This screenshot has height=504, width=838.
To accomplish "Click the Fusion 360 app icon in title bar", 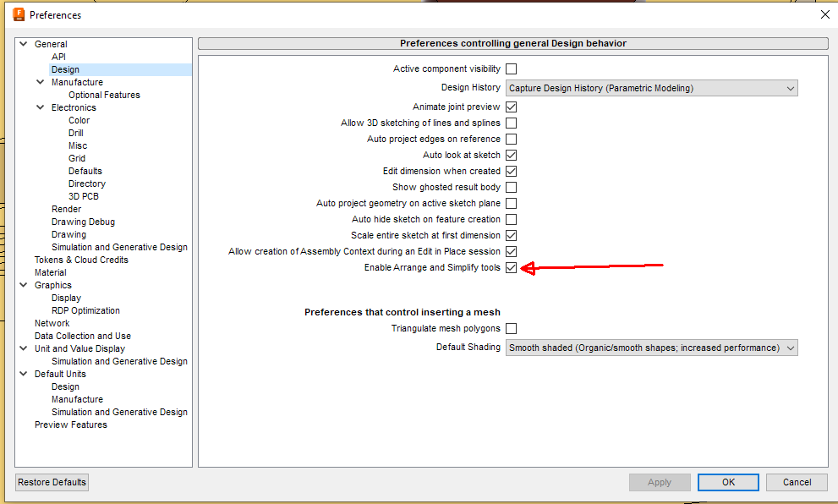I will click(x=19, y=14).
